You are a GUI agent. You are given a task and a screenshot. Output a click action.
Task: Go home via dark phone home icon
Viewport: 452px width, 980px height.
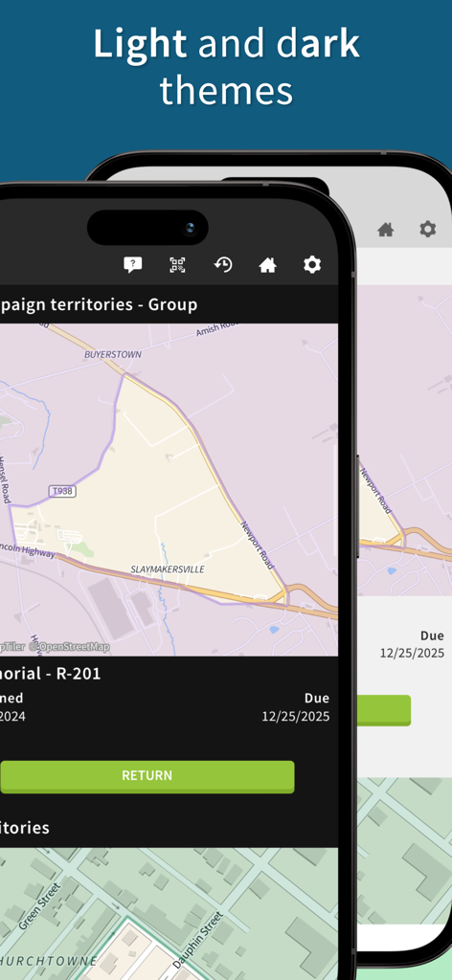267,265
